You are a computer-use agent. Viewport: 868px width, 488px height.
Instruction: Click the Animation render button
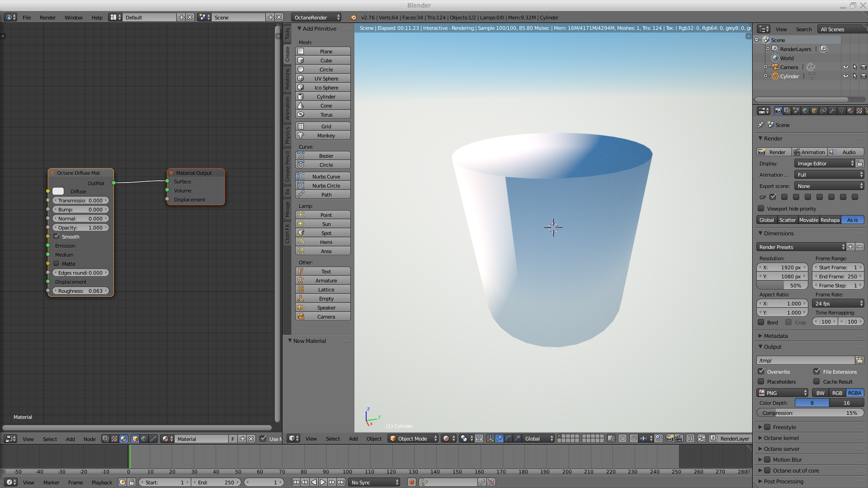click(x=809, y=152)
